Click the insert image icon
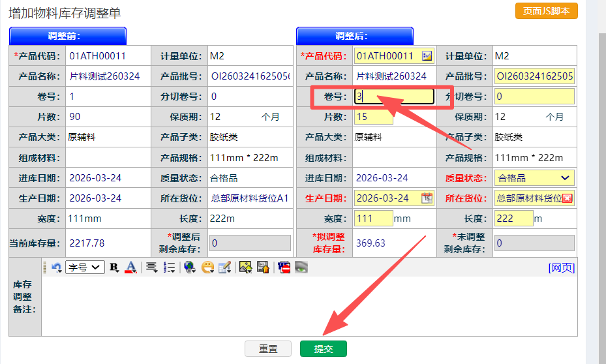The width and height of the screenshot is (606, 364). point(245,267)
